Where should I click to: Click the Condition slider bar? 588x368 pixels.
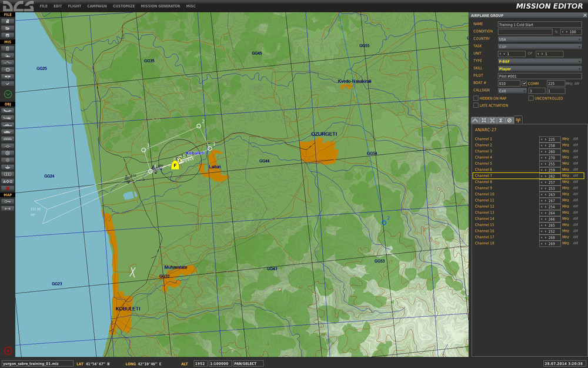point(525,32)
